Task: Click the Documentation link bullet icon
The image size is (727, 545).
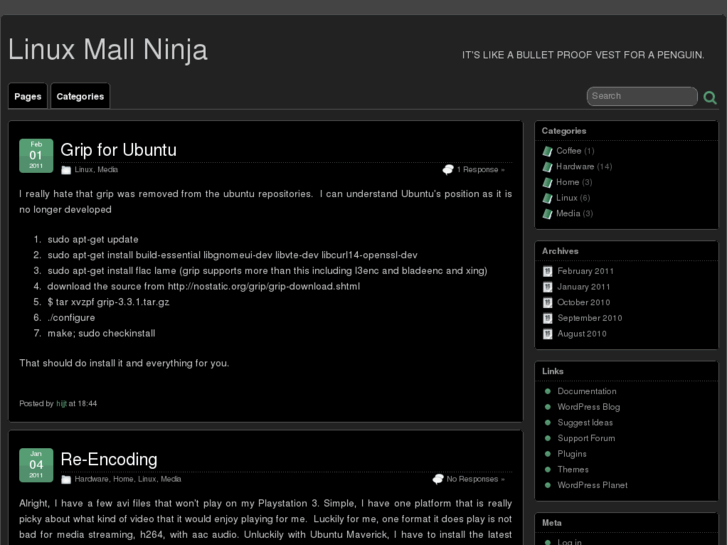Action: tap(548, 391)
